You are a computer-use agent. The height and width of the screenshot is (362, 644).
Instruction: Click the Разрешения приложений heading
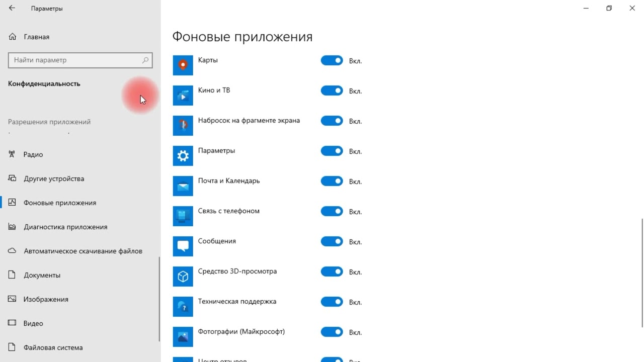coord(49,122)
